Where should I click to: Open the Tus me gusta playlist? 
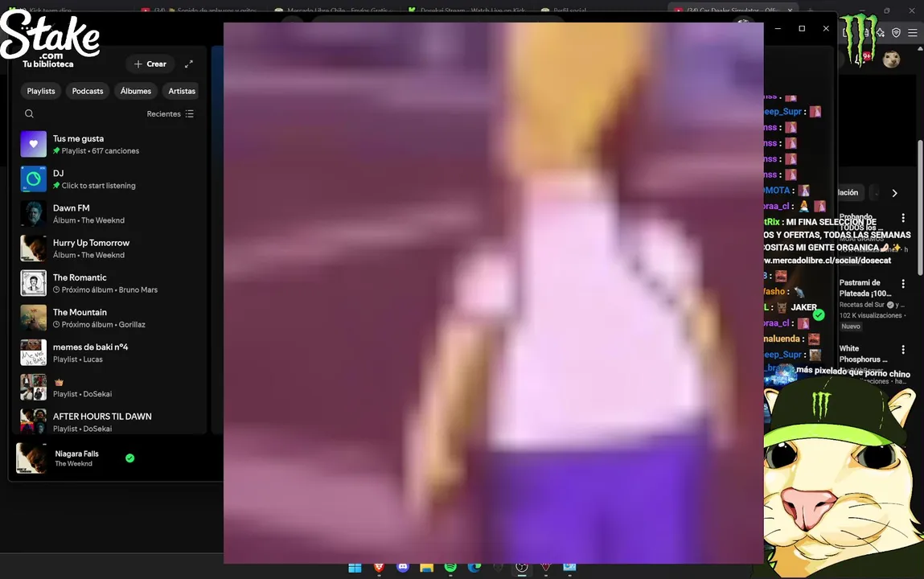(x=109, y=144)
